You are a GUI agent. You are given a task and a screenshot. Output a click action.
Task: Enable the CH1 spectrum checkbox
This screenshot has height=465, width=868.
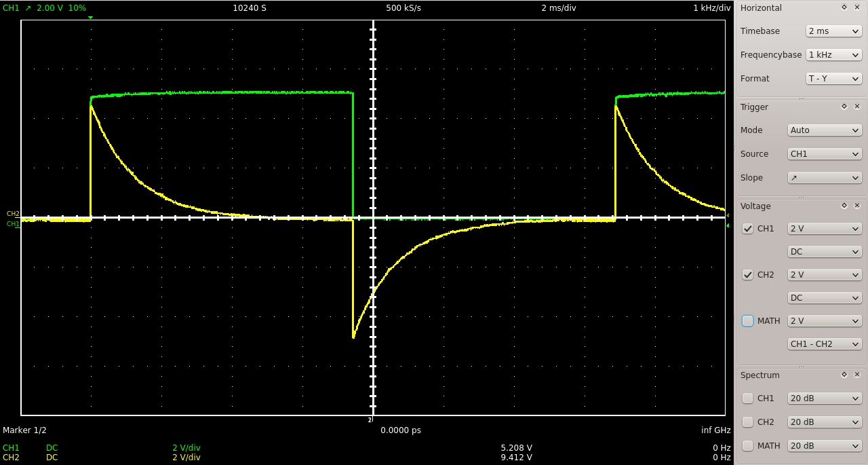(748, 398)
